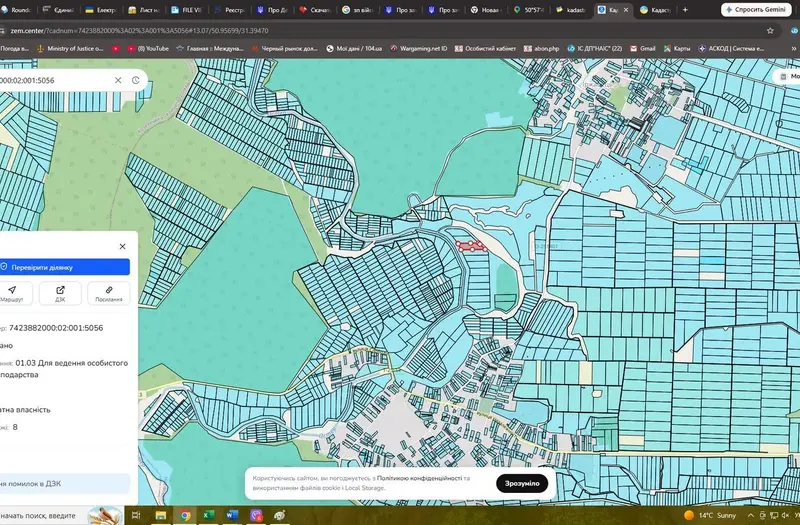Select cadastral number 7423882000:02:001:5056 text
Viewport: 800px width, 525px height.
(x=56, y=328)
